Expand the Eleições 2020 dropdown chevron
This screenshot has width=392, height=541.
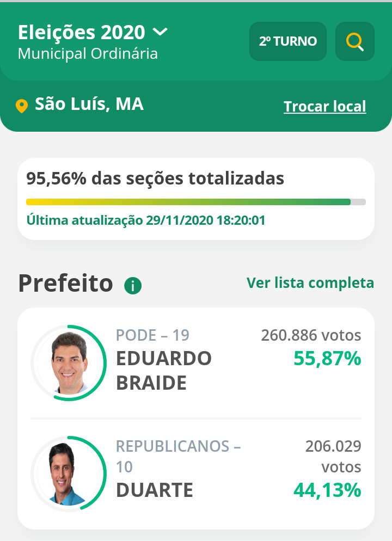(x=160, y=32)
